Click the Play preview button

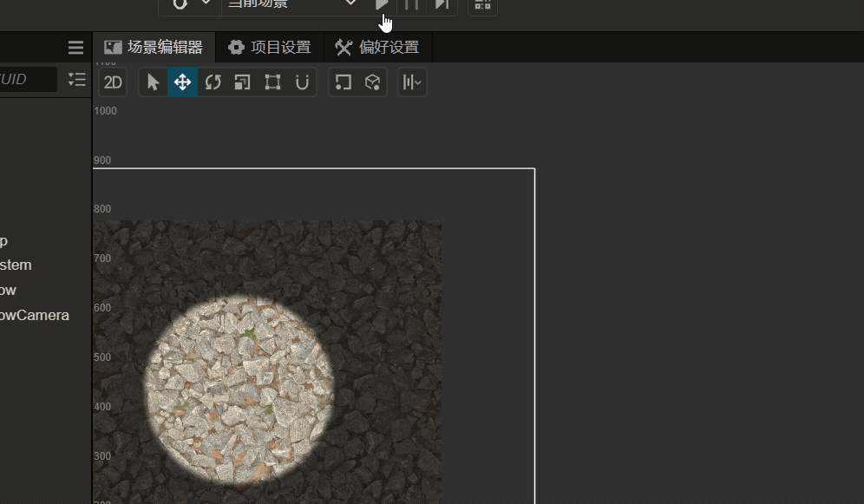pyautogui.click(x=382, y=4)
